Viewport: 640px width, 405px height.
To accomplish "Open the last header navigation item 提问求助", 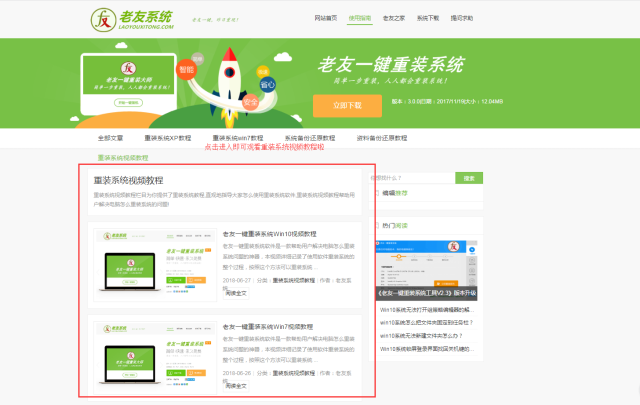I will point(462,18).
